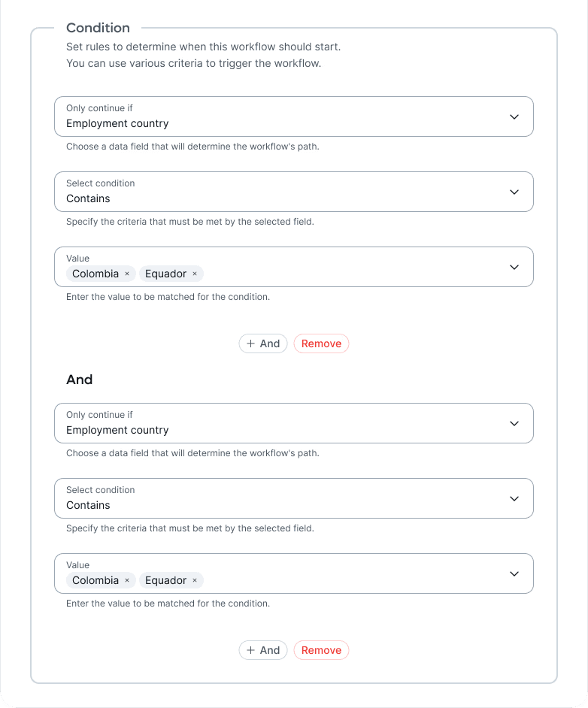The width and height of the screenshot is (588, 708).
Task: Expand chevron of first Only continue if dropdown
Action: click(x=514, y=117)
